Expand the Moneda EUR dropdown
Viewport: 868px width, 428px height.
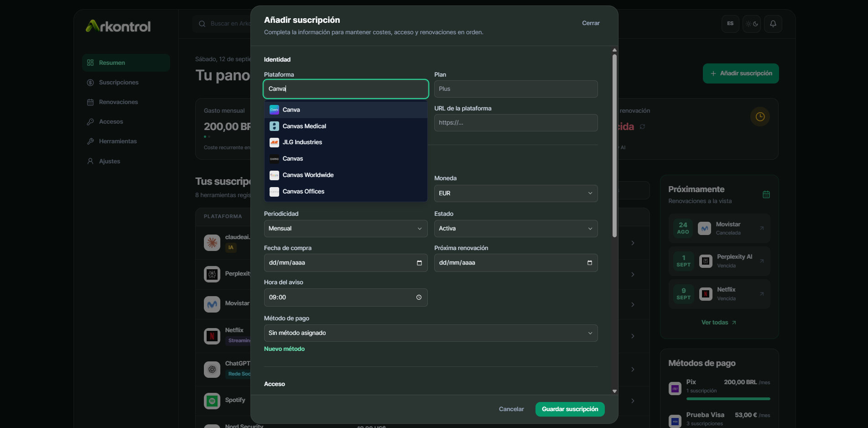(516, 193)
